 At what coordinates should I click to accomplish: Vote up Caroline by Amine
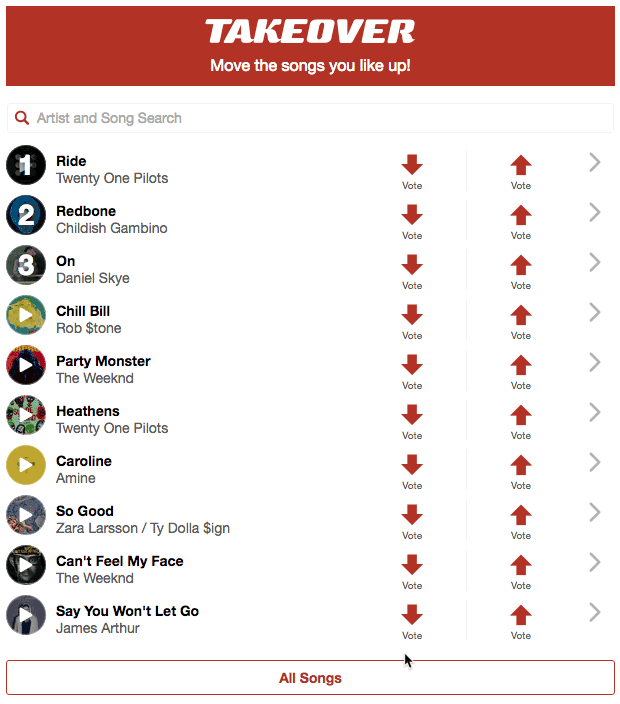click(520, 472)
